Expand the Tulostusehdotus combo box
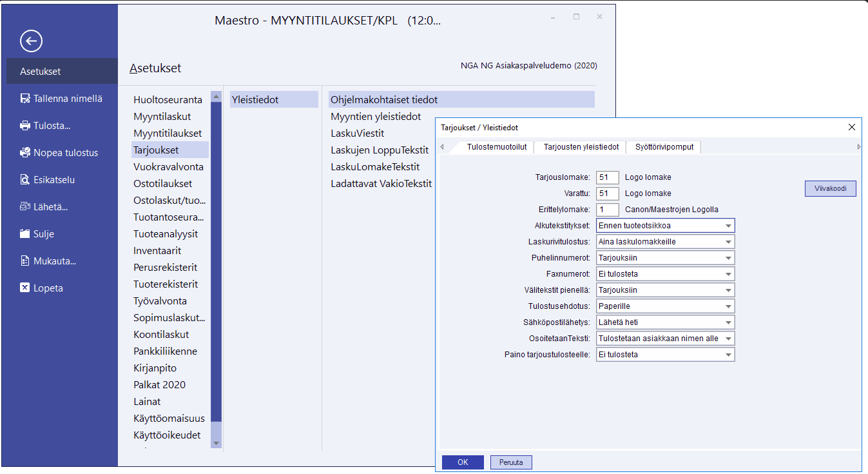The width and height of the screenshot is (868, 474). click(x=728, y=306)
